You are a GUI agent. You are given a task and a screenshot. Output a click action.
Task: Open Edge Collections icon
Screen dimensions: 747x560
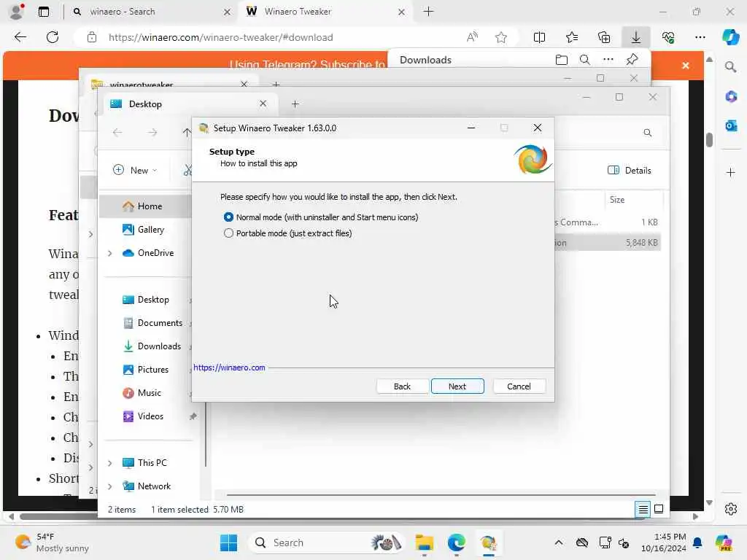[604, 37]
